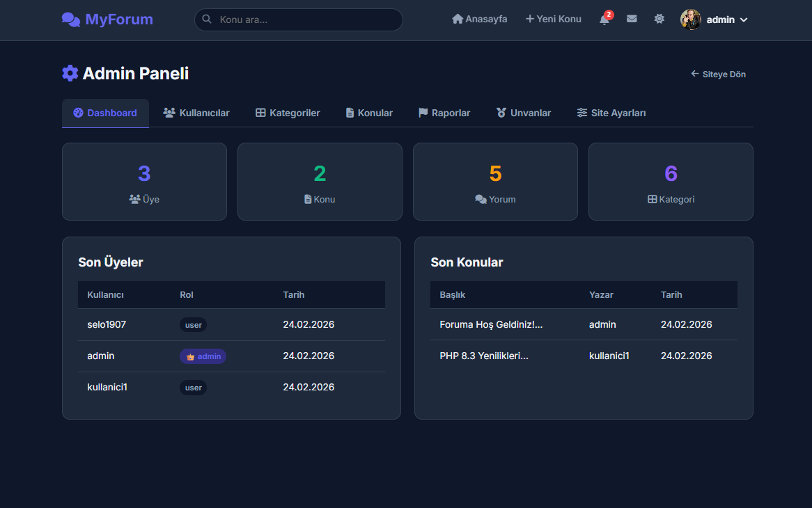
Task: Click the MyForum brand text
Action: pos(119,19)
